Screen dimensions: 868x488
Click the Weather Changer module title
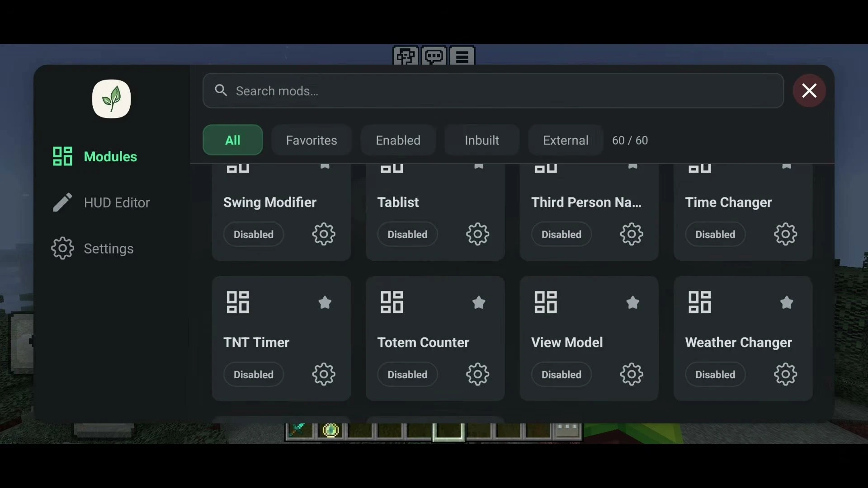(x=739, y=343)
